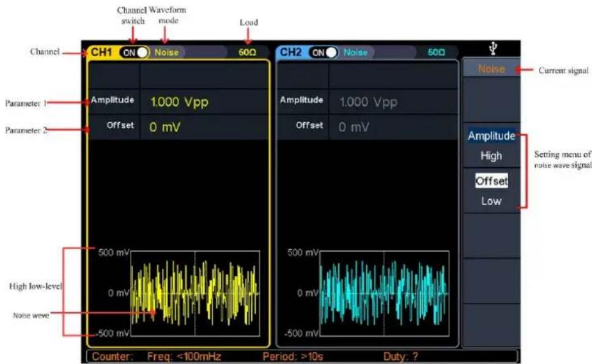Click the CH1 50Ω load indicator

[x=247, y=53]
